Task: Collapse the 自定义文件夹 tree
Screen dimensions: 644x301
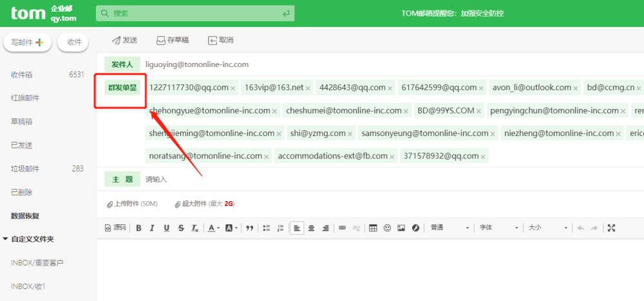Action: (5, 239)
